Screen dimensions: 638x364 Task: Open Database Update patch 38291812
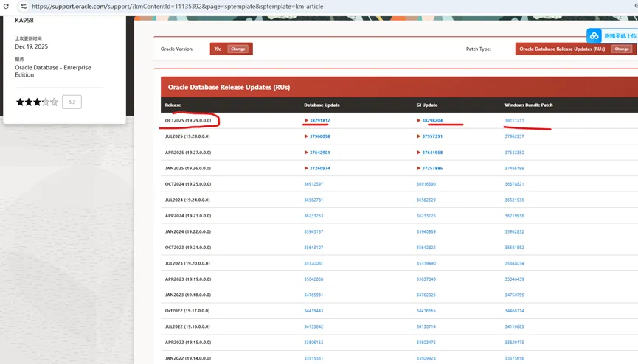pyautogui.click(x=320, y=120)
